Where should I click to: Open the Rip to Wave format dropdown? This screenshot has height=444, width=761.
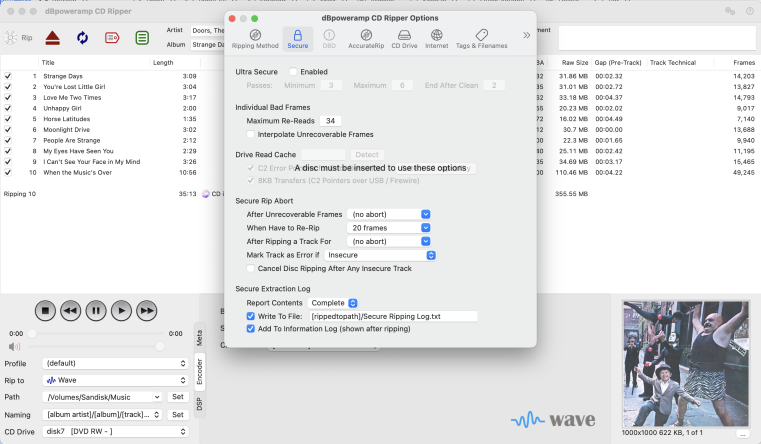[115, 380]
